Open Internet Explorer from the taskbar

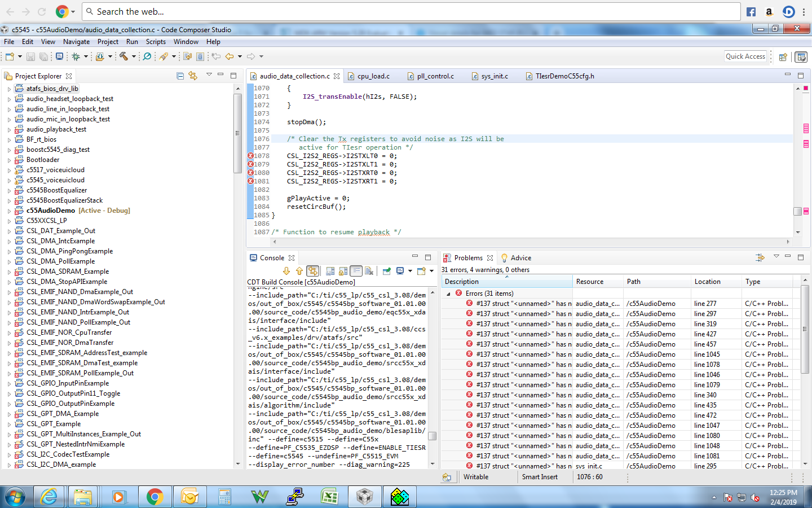click(48, 497)
